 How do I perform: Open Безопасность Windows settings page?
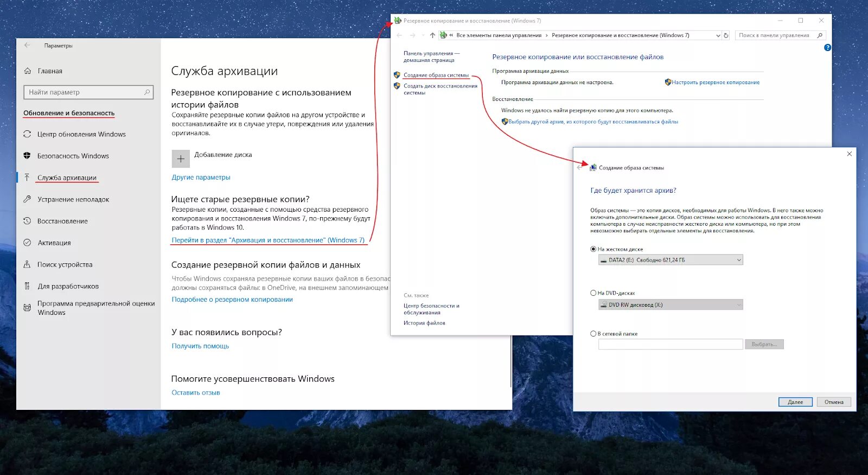(73, 156)
